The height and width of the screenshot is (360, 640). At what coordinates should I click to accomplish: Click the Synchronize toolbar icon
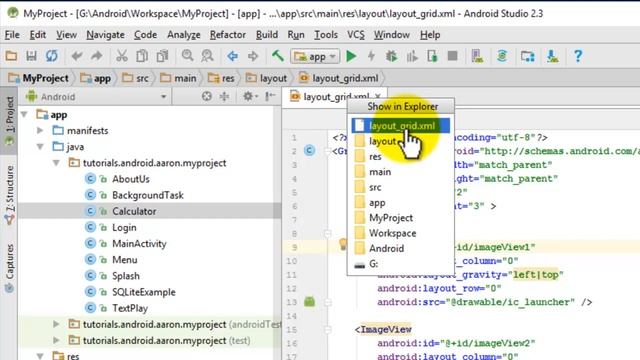coord(52,56)
